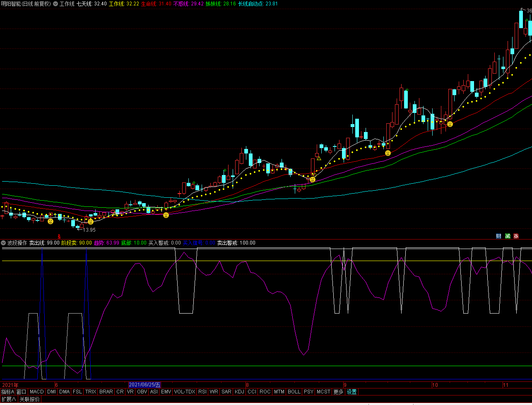Image resolution: width=532 pixels, height=405 pixels.
Task: Switch to the WR indicator
Action: [x=214, y=392]
